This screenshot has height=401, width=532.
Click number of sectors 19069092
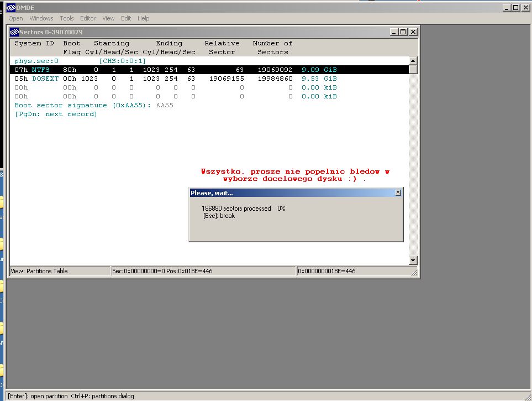tap(275, 70)
